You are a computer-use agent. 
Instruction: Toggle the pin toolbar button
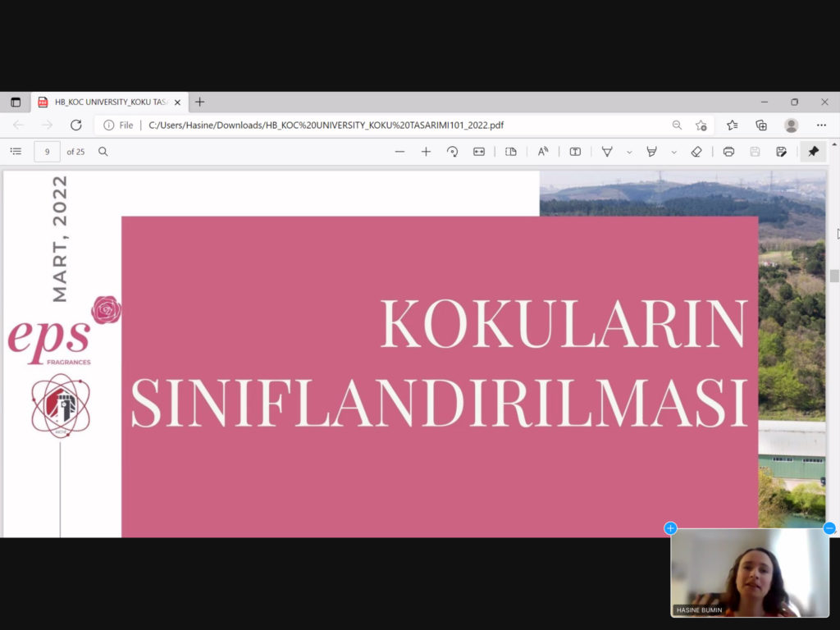click(813, 152)
